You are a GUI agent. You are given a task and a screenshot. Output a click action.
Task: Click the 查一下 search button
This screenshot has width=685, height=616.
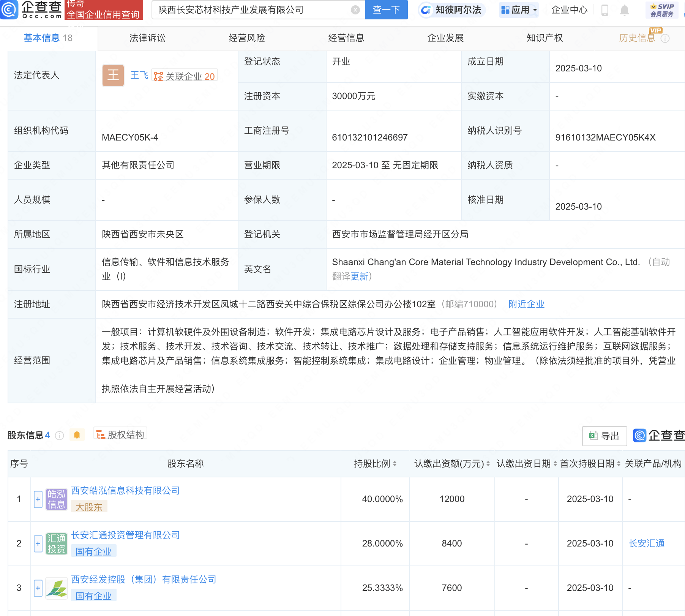click(x=386, y=10)
